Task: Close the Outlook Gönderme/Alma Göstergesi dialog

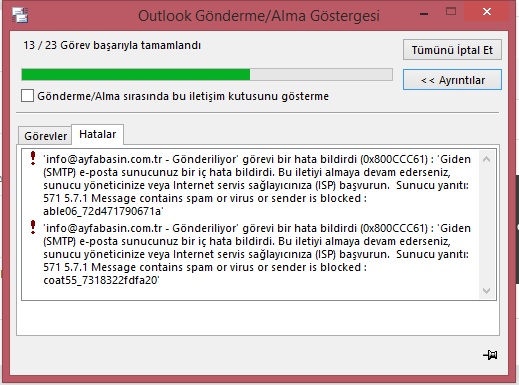Action: coord(487,12)
